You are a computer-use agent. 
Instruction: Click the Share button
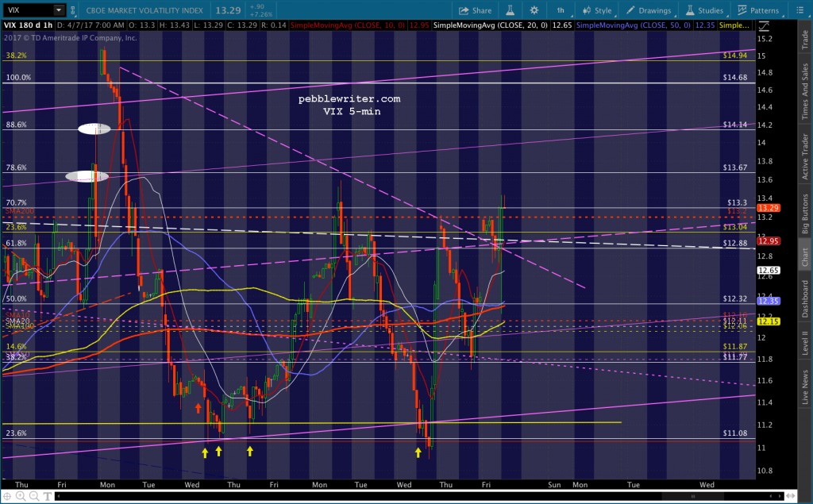[475, 10]
